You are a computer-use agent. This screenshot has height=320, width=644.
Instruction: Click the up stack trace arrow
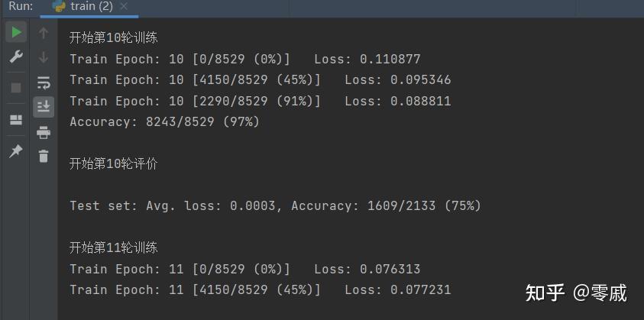tap(43, 33)
